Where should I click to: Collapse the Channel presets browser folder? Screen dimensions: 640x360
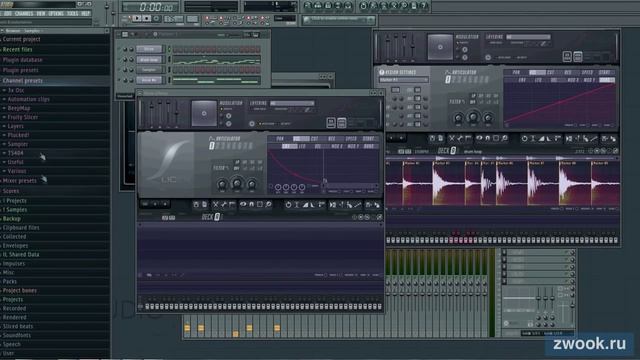point(22,80)
